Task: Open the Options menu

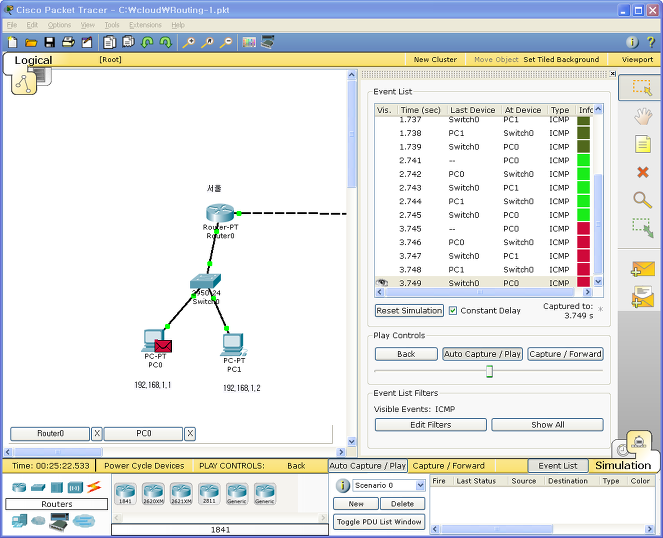Action: [x=59, y=25]
